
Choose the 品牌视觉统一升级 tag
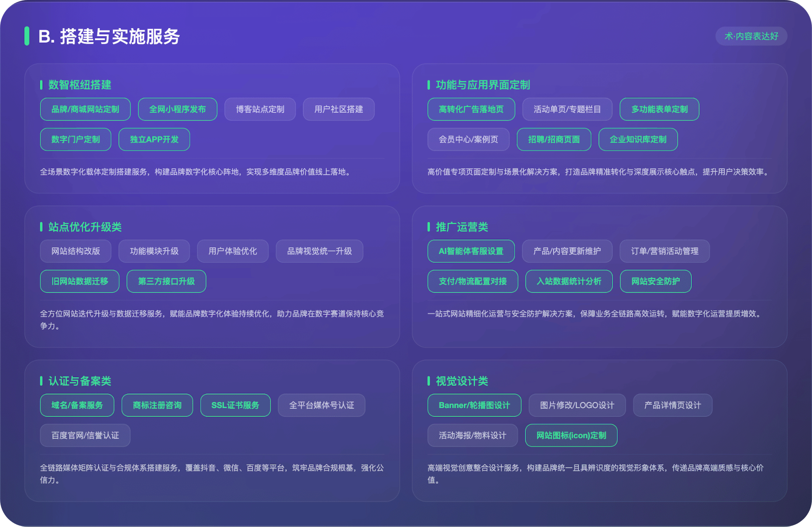click(319, 251)
